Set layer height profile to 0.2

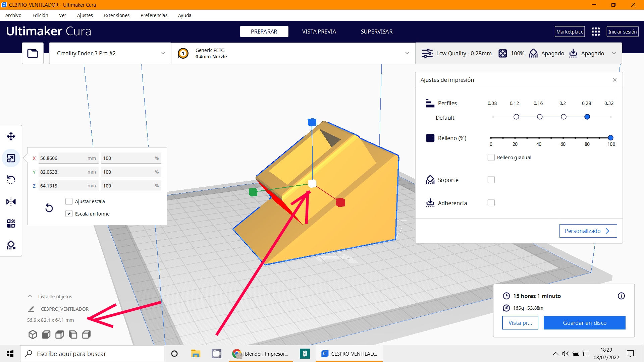[x=563, y=117]
